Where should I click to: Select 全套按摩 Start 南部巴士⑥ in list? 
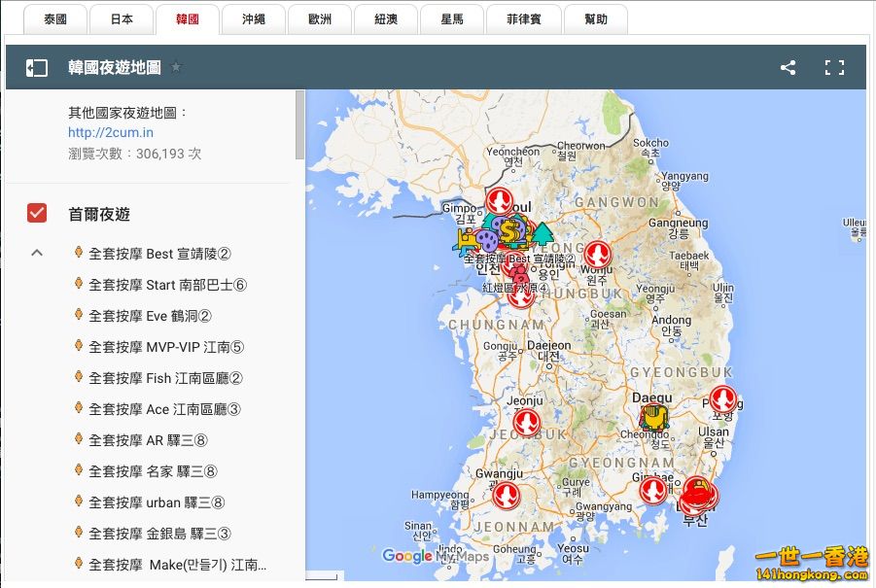click(x=167, y=285)
